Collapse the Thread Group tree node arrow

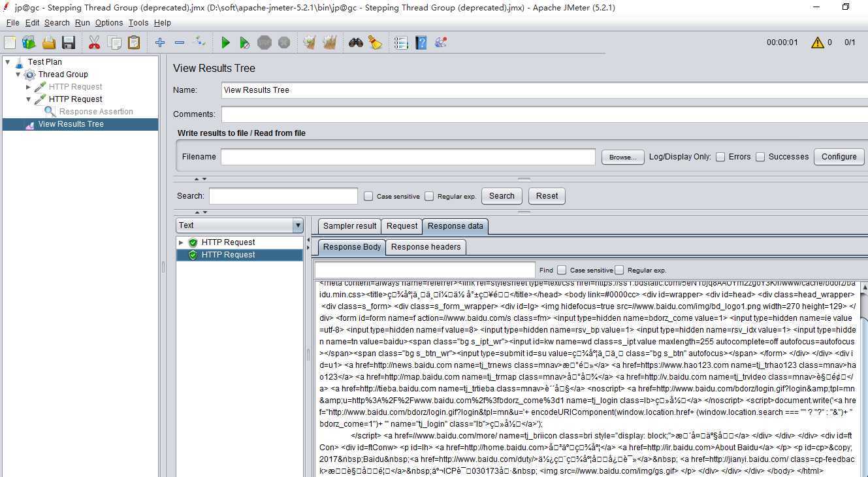[18, 74]
